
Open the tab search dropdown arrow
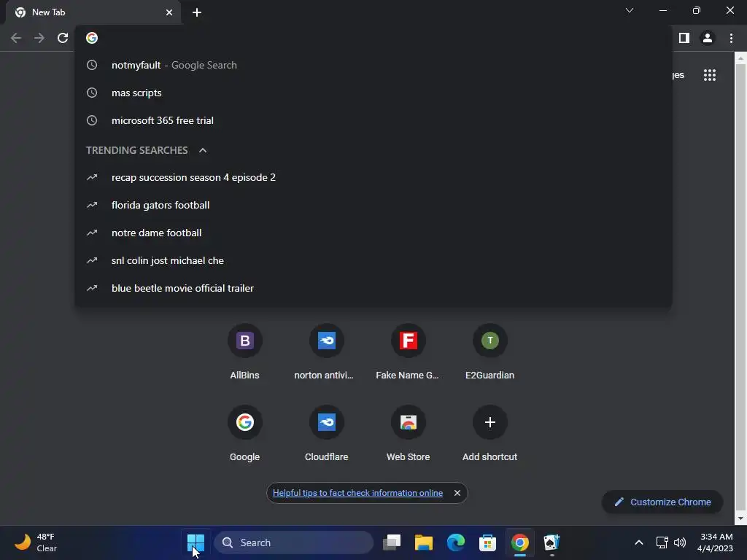pyautogui.click(x=630, y=10)
